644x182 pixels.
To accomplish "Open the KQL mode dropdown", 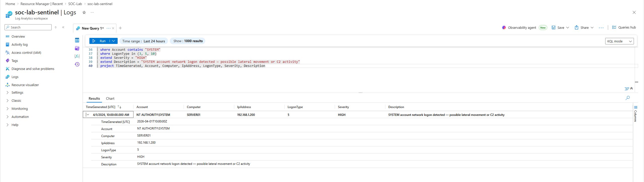I will click(x=619, y=41).
